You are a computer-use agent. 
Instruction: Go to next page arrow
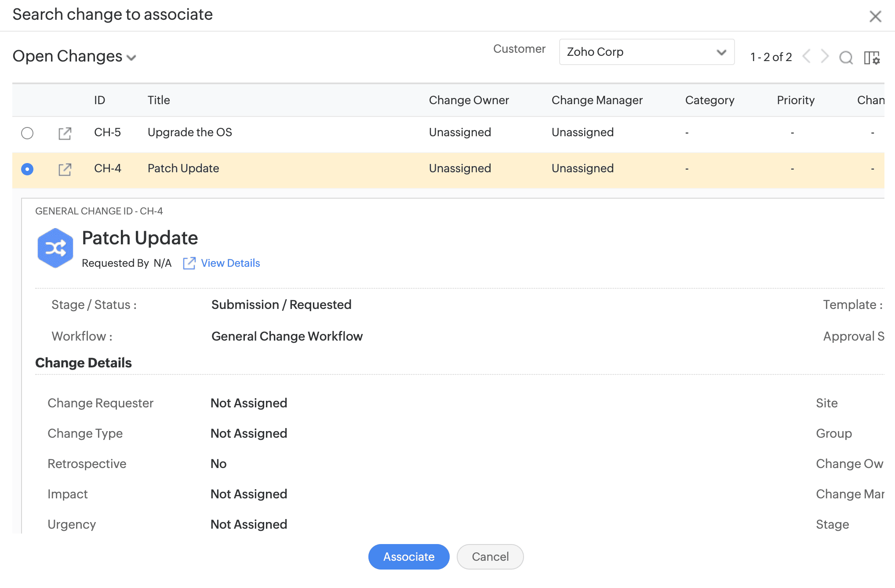pos(825,57)
